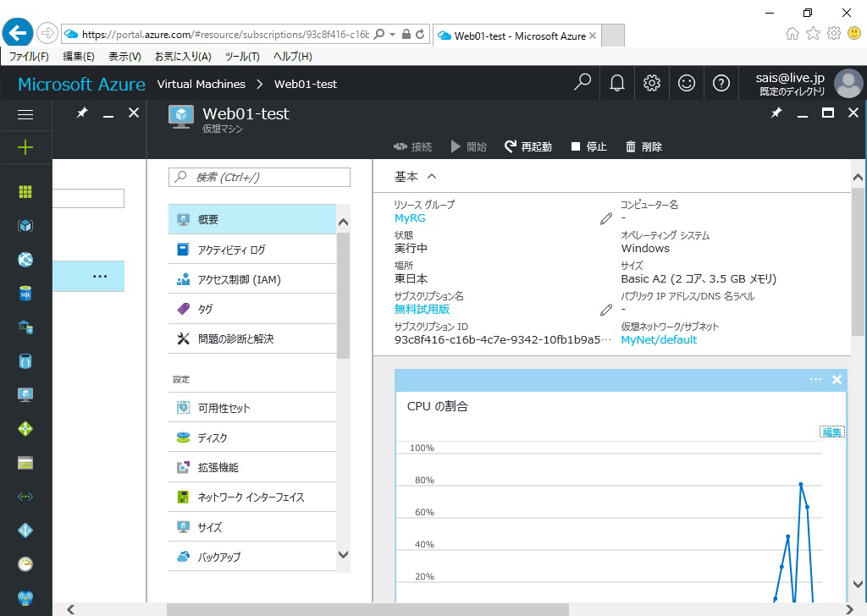Image resolution: width=867 pixels, height=616 pixels.
Task: Open ディスク menu item
Action: point(252,437)
